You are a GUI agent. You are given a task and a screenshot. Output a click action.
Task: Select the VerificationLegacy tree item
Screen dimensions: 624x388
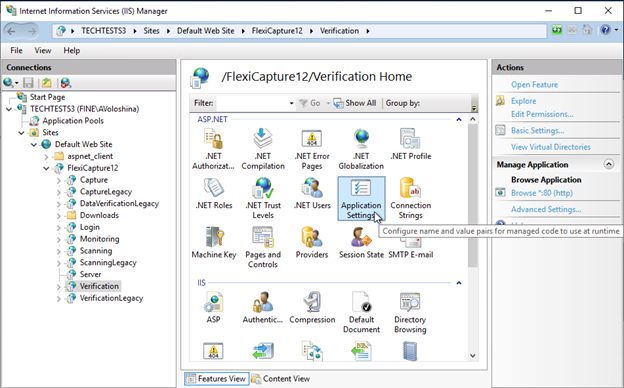[111, 298]
